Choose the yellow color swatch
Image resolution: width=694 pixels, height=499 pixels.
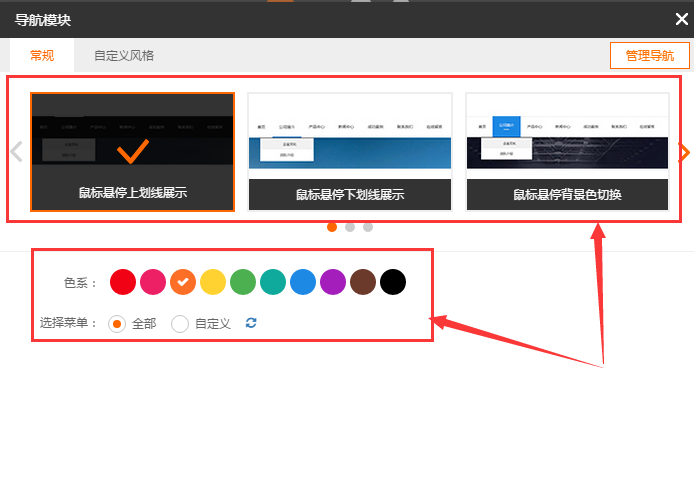click(x=213, y=282)
